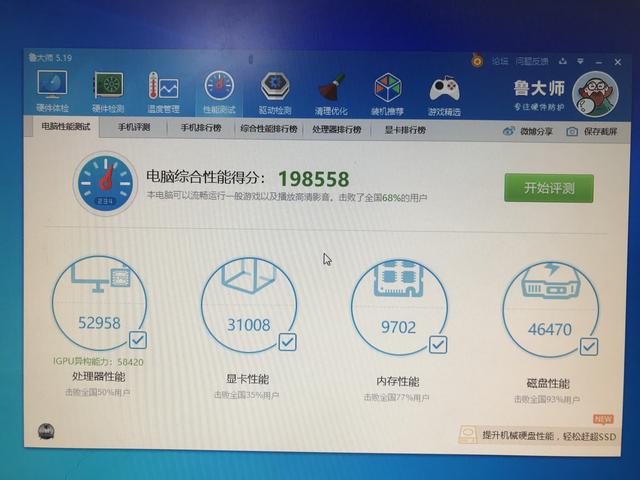Image resolution: width=640 pixels, height=480 pixels.
Task: Click the 鲁大师 logo text beside the avatar
Action: point(539,88)
